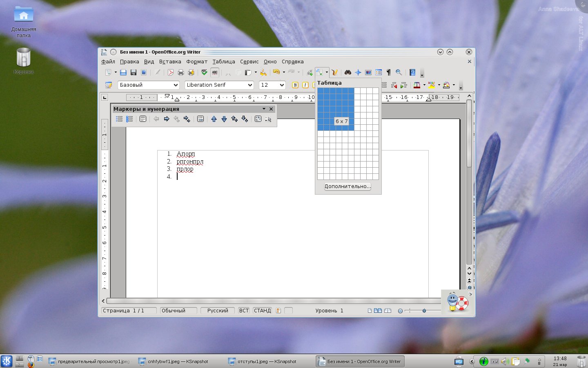The image size is (588, 368).
Task: Open the Liberation Serif font dropdown
Action: 250,85
